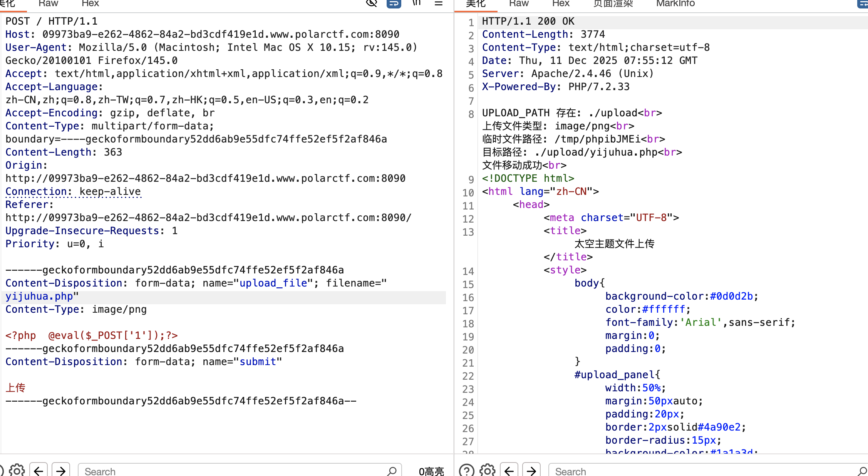Go to previous match in response search

[x=509, y=470]
